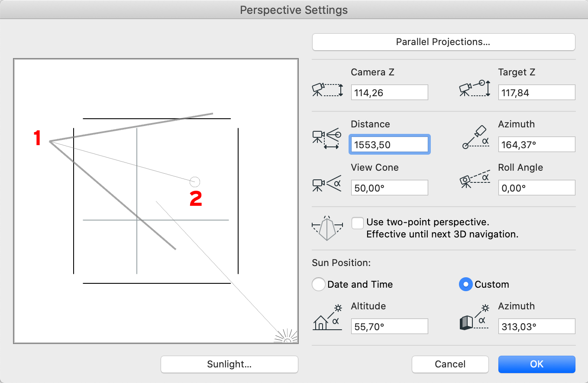Screen dimensions: 588x383
Task: Click the View Cone icon
Action: [x=326, y=184]
